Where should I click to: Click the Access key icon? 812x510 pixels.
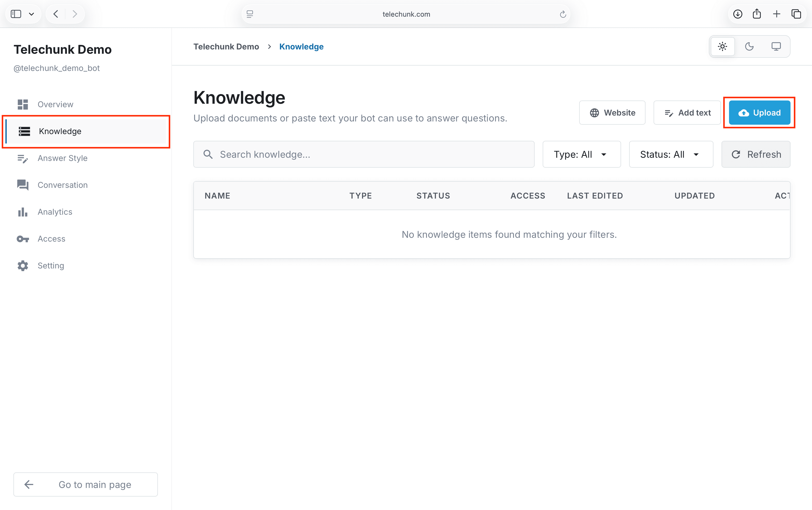(x=23, y=239)
